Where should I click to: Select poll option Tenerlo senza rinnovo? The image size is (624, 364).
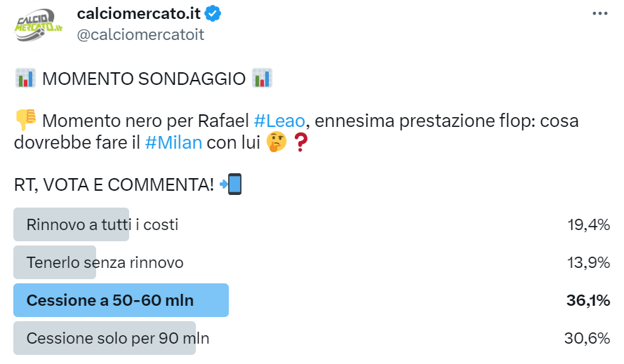(105, 262)
